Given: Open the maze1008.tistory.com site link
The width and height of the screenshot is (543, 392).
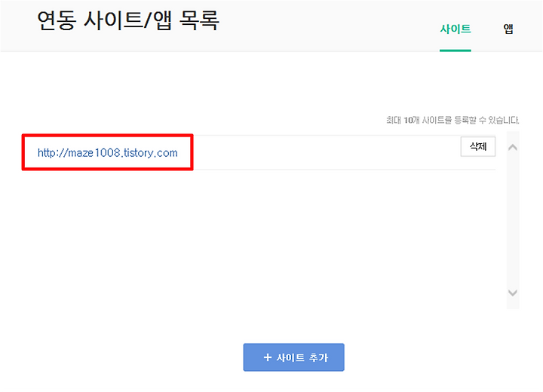Looking at the screenshot, I should click(107, 153).
